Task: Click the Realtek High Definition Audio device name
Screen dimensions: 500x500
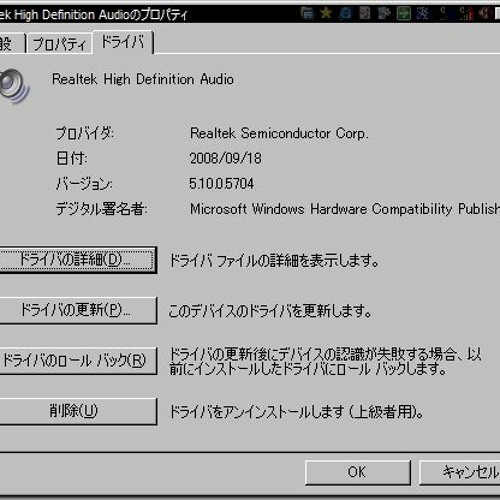Action: tap(143, 79)
